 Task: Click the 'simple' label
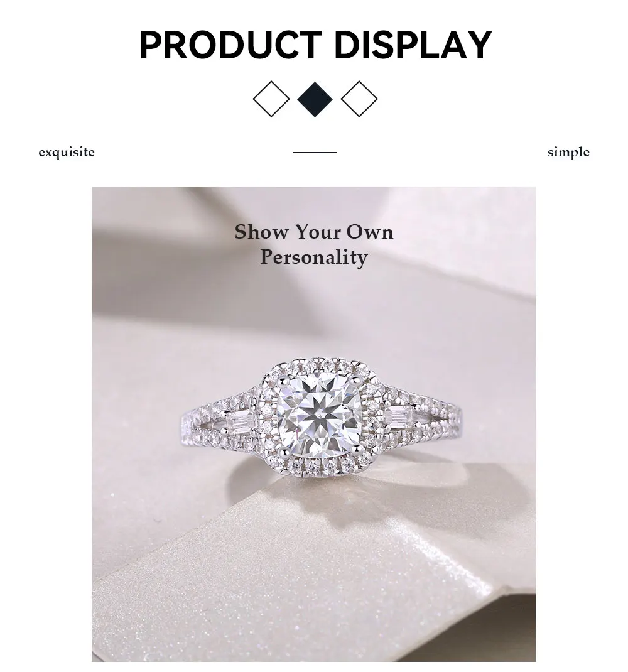pos(568,152)
